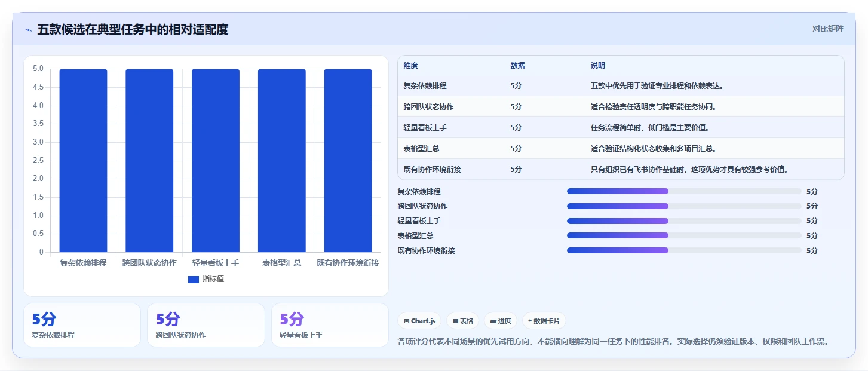
Task: Click the 复杂依赖排程 bar in chart
Action: point(83,161)
